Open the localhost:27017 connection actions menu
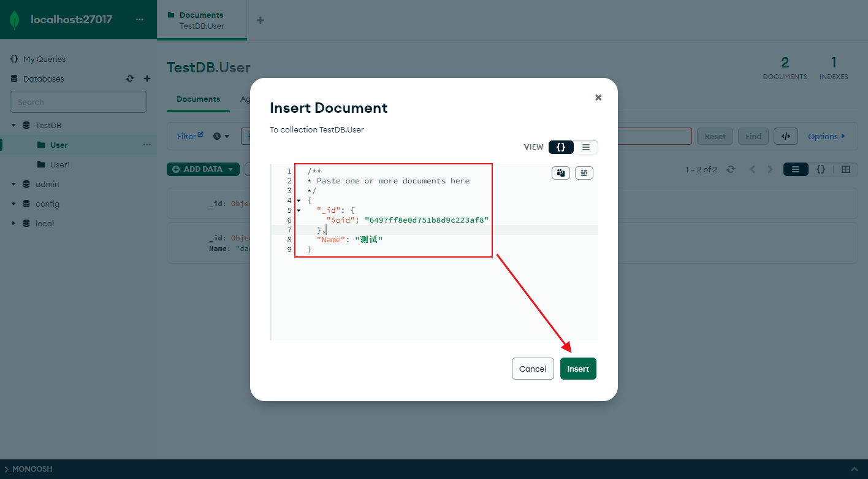This screenshot has width=868, height=479. [x=140, y=20]
